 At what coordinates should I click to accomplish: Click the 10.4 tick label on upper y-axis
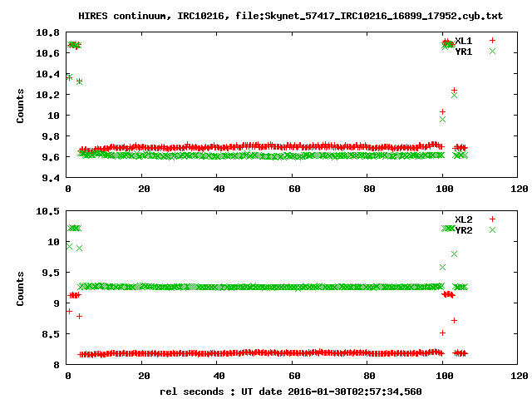47,74
